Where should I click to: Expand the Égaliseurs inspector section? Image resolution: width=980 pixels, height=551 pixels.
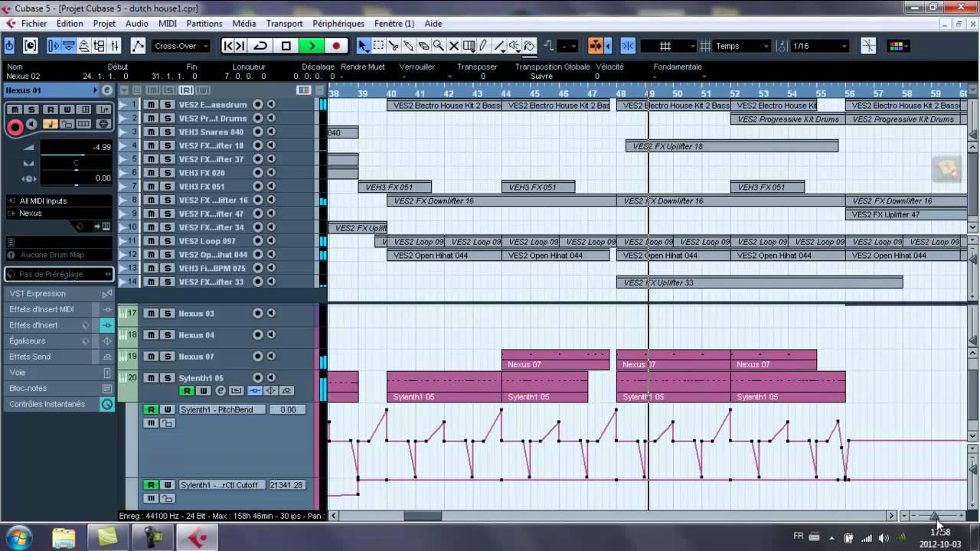pos(58,341)
